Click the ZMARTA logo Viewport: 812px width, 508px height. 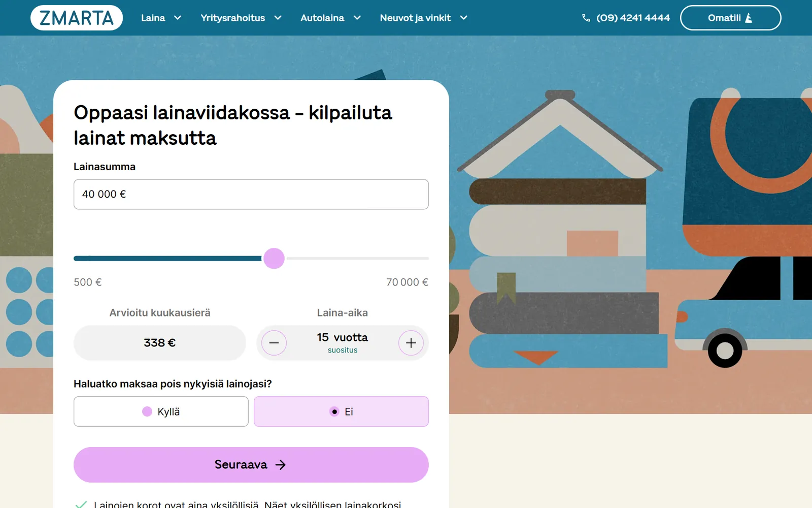(77, 18)
